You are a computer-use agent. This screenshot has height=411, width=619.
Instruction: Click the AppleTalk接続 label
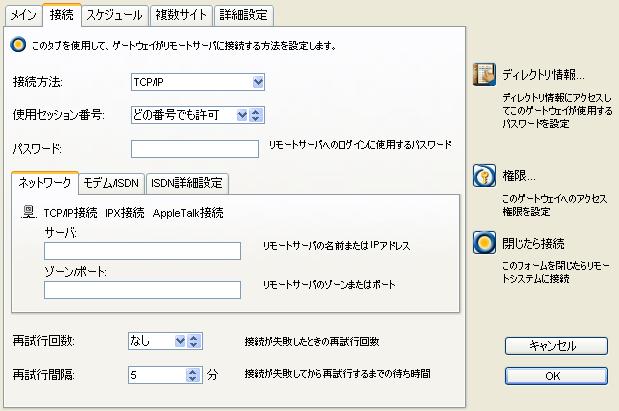[x=188, y=213]
